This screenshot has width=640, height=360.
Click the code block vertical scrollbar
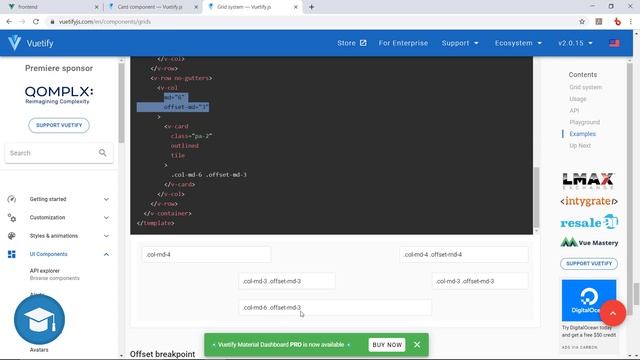(536, 198)
